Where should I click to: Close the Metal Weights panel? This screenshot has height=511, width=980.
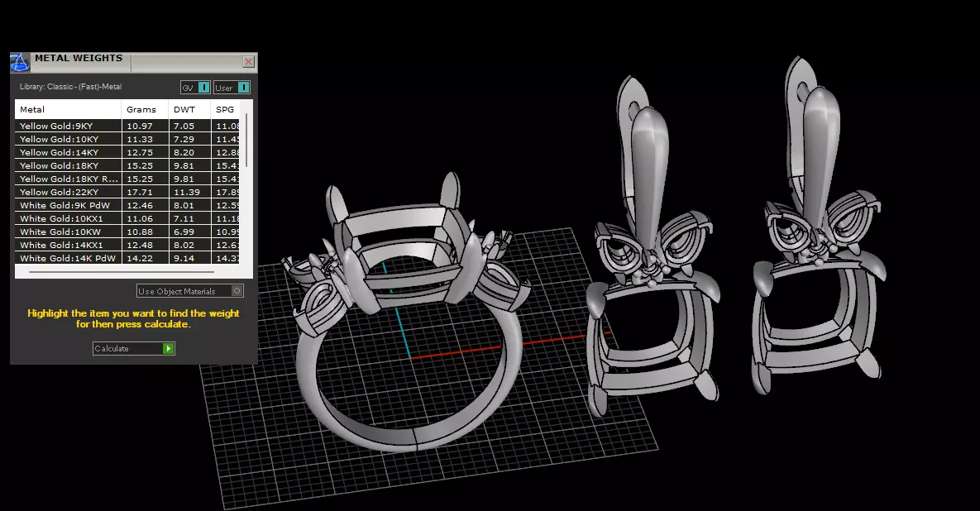(248, 61)
